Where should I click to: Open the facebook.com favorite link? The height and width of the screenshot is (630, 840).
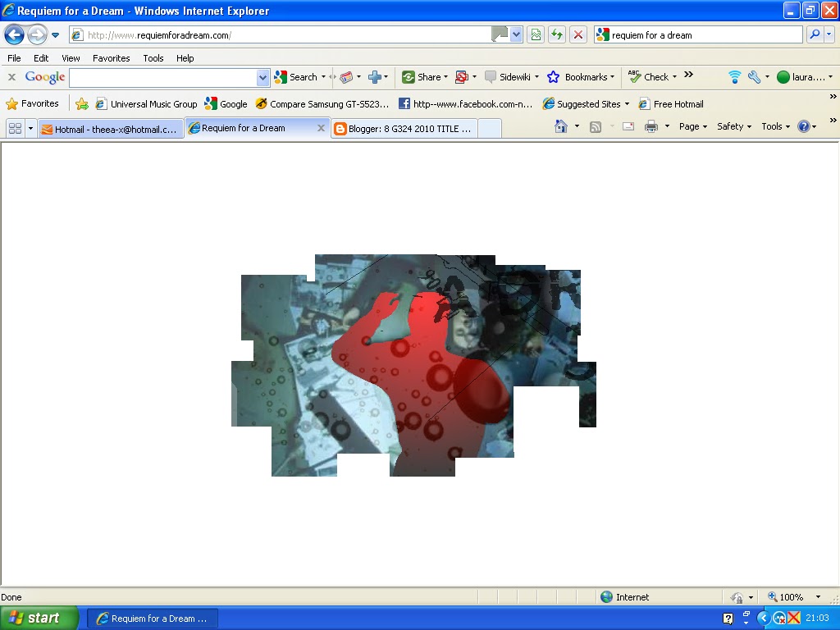(x=466, y=104)
